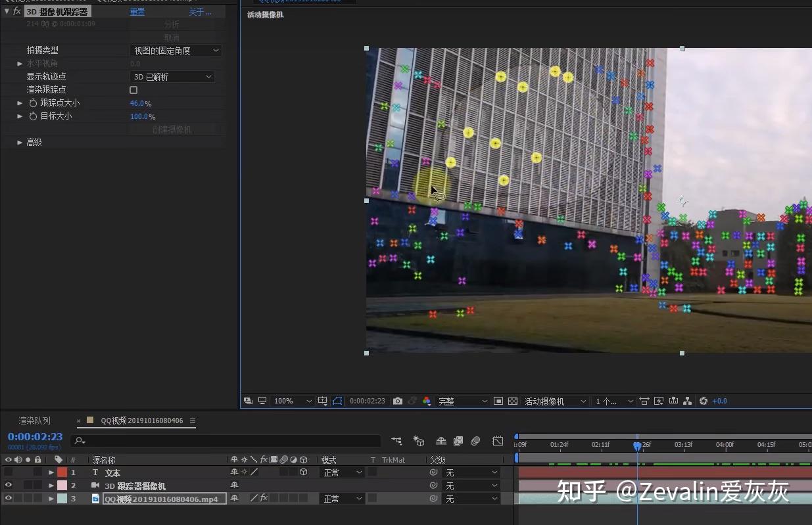
Task: Click the primary viewer monitor icon
Action: [262, 401]
